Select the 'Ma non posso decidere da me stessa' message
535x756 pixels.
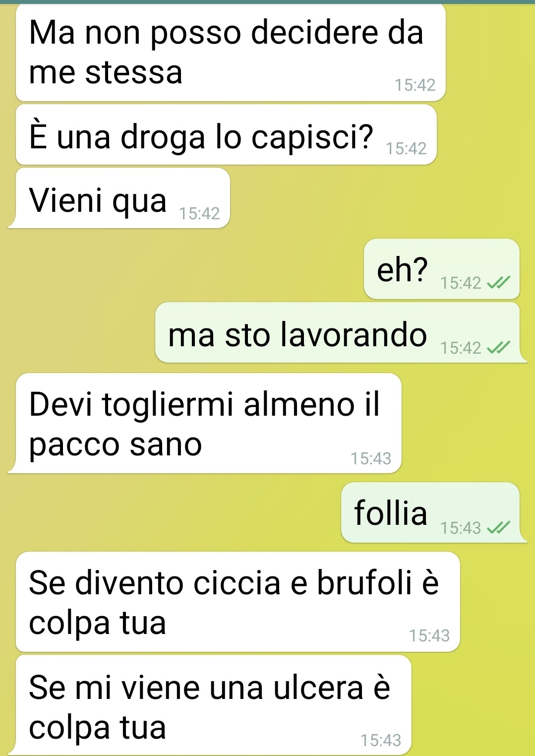click(231, 53)
